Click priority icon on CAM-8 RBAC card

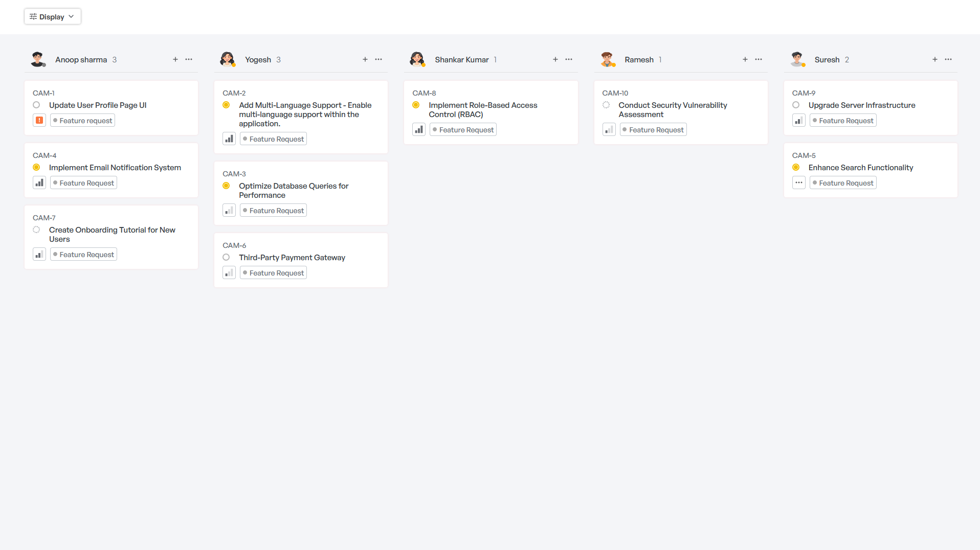(418, 129)
